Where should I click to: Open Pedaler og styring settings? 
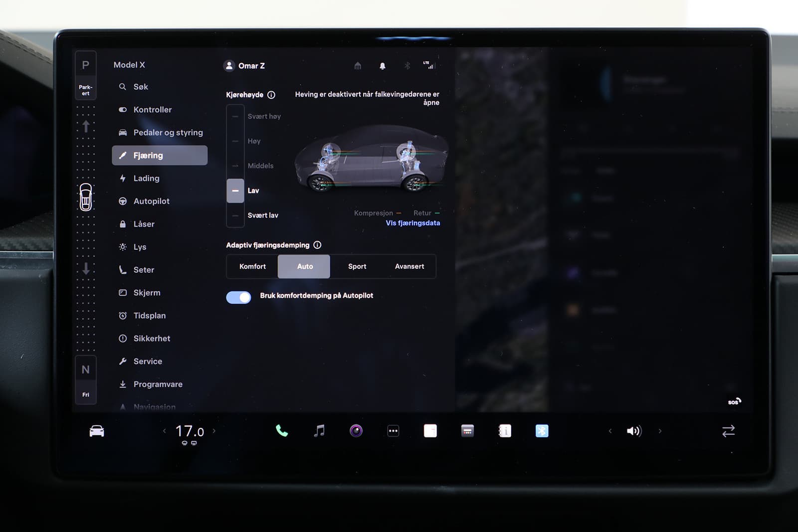click(160, 133)
